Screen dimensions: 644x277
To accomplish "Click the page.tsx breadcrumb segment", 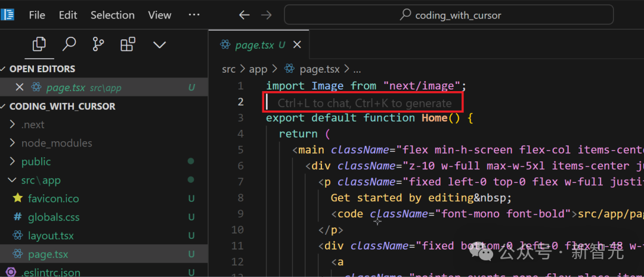I will click(x=320, y=69).
